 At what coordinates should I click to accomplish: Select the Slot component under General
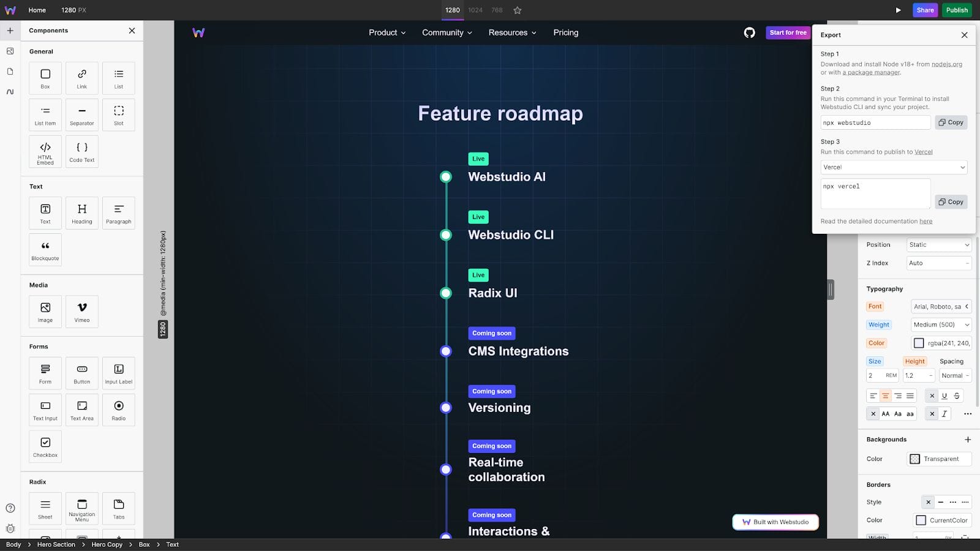click(x=118, y=114)
